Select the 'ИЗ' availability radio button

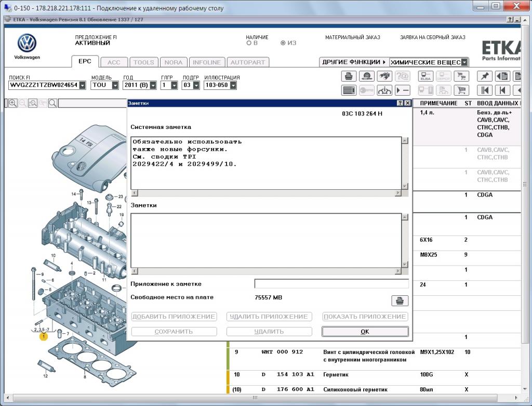(283, 43)
